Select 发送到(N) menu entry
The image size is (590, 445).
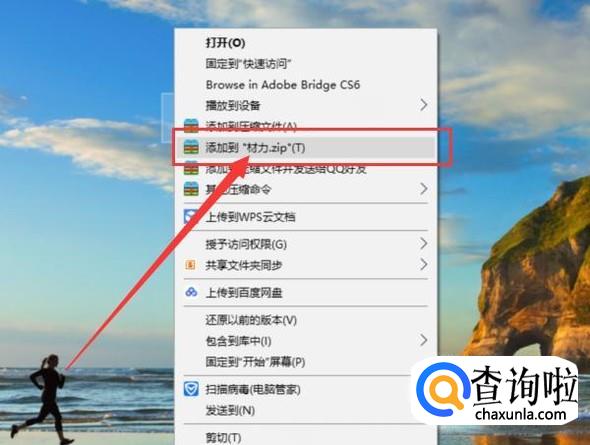(230, 410)
